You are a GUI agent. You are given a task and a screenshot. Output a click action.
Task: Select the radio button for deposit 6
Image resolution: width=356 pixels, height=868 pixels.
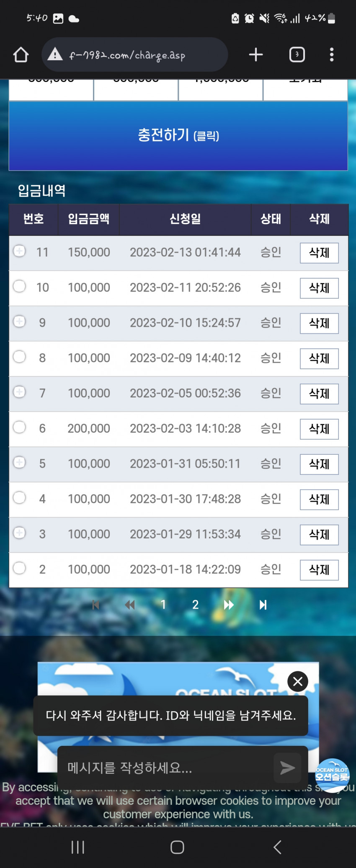point(19,427)
